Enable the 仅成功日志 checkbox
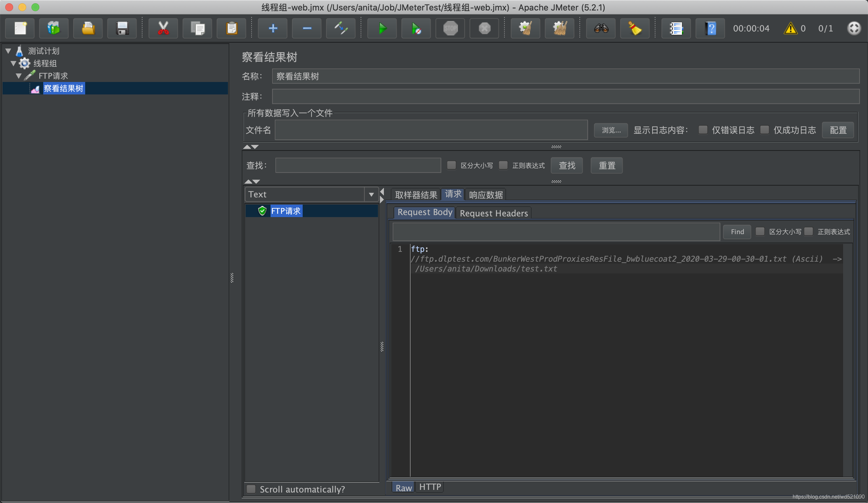Screen dimensions: 868x503 (765, 130)
